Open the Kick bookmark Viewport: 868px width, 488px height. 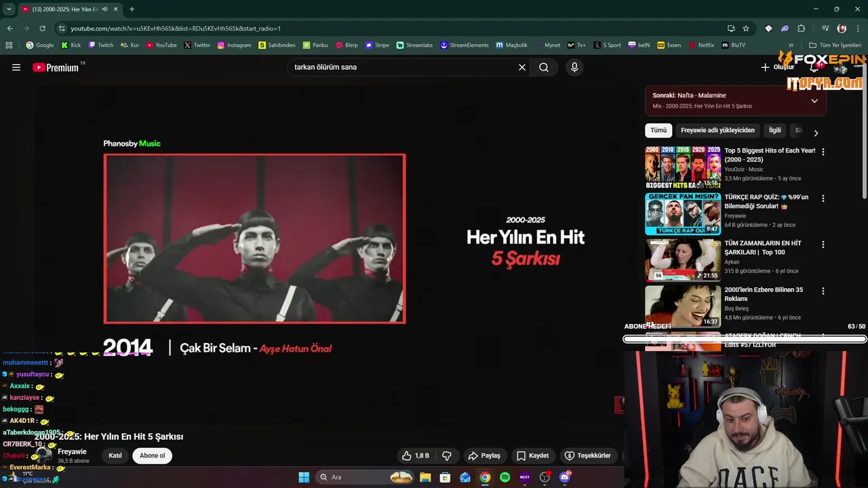pyautogui.click(x=71, y=45)
